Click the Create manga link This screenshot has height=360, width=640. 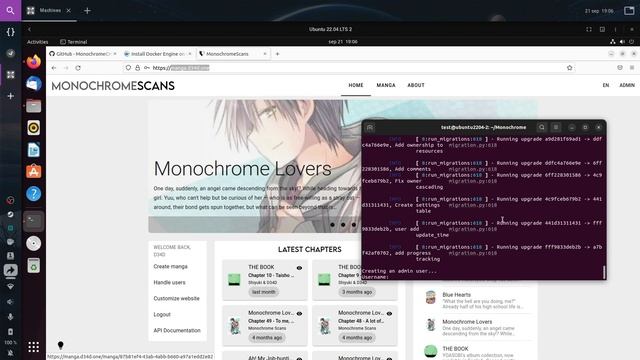pos(170,267)
